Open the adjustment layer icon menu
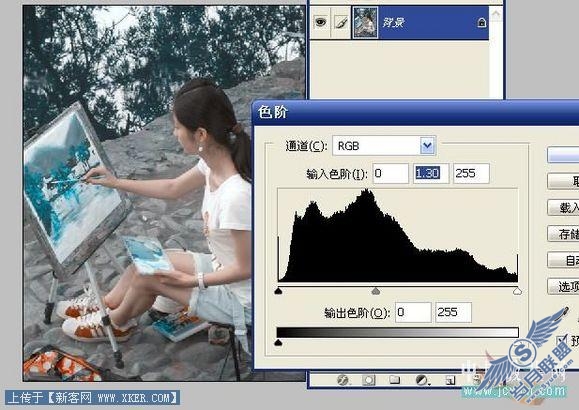The height and width of the screenshot is (410, 579). 422,380
